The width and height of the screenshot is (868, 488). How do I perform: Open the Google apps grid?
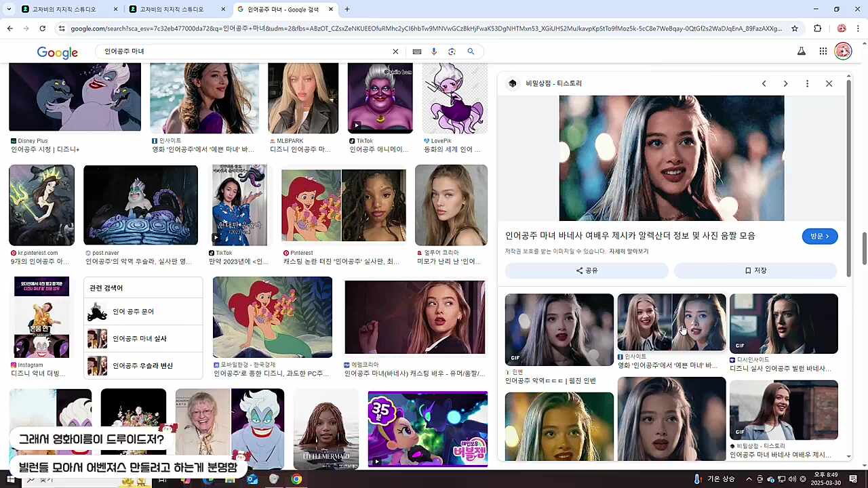(823, 52)
